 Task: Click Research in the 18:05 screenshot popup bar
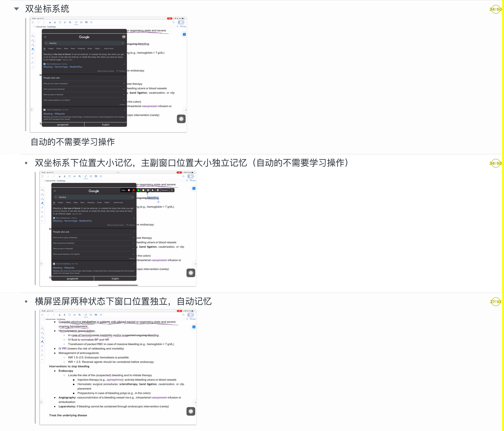[x=165, y=190]
